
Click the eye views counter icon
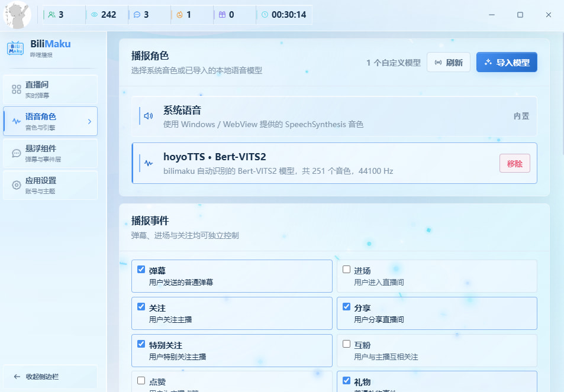[x=94, y=15]
